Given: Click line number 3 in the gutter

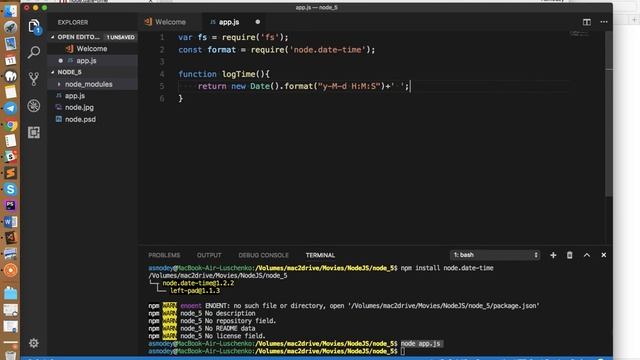Looking at the screenshot, I should 162,62.
